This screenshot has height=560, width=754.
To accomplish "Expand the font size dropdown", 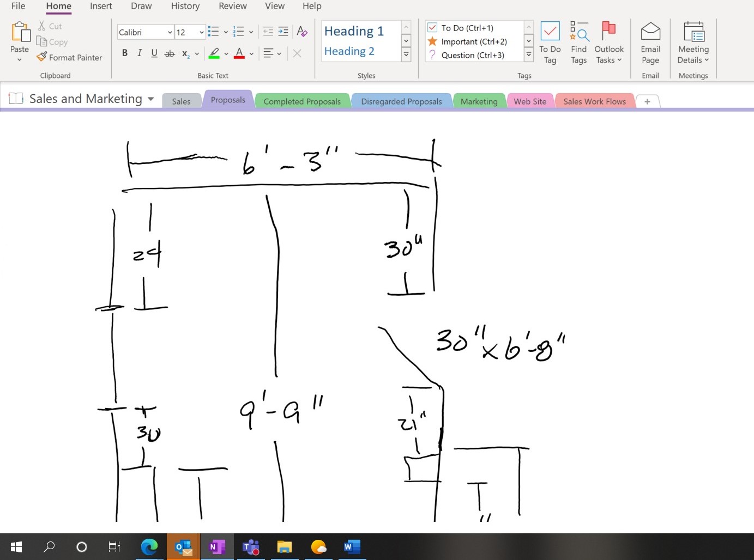I will tap(201, 32).
